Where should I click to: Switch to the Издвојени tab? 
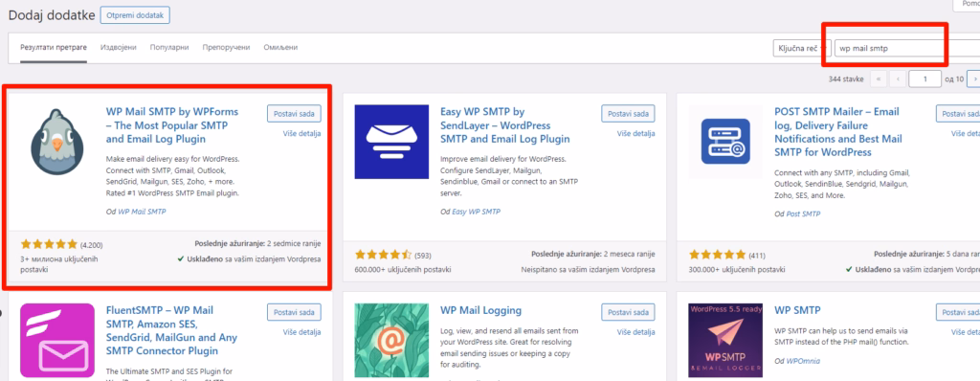coord(119,48)
